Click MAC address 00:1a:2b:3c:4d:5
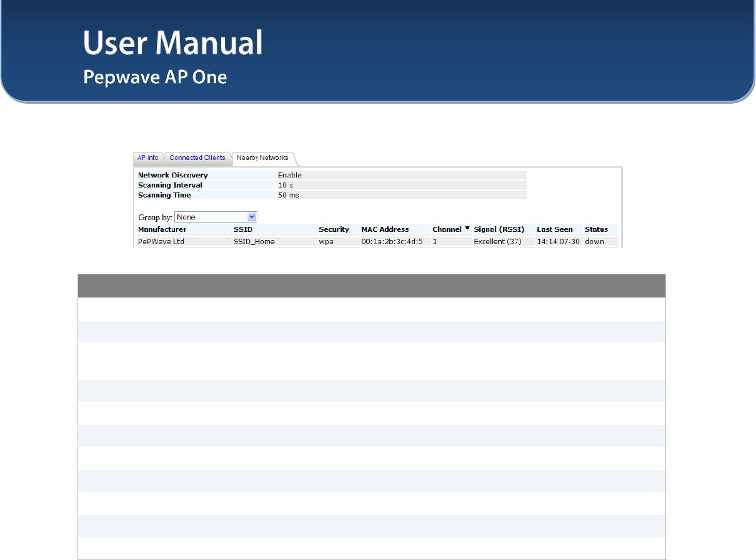The height and width of the screenshot is (560, 756). (395, 241)
